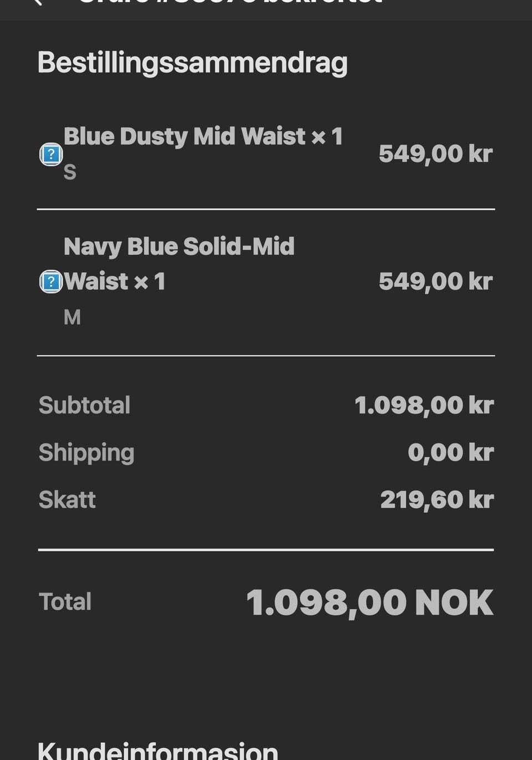The image size is (532, 760).
Task: Tap the order confirmed title in the header
Action: (x=230, y=2)
